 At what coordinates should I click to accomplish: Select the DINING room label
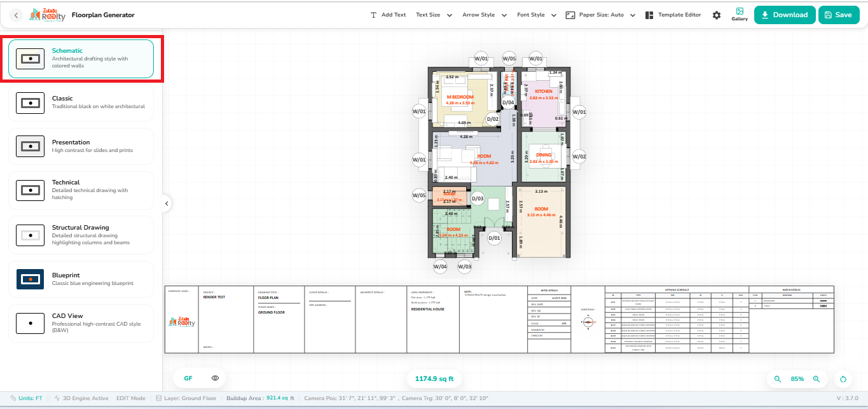pos(544,155)
